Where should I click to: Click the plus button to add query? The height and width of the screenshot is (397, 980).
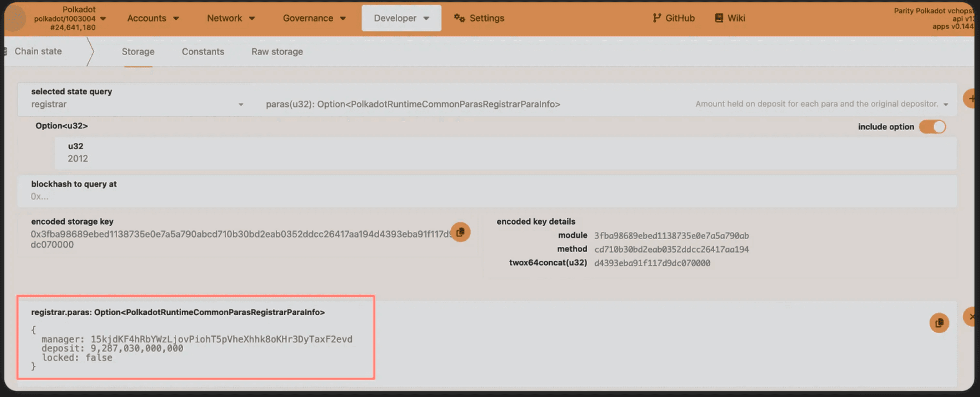coord(971,99)
